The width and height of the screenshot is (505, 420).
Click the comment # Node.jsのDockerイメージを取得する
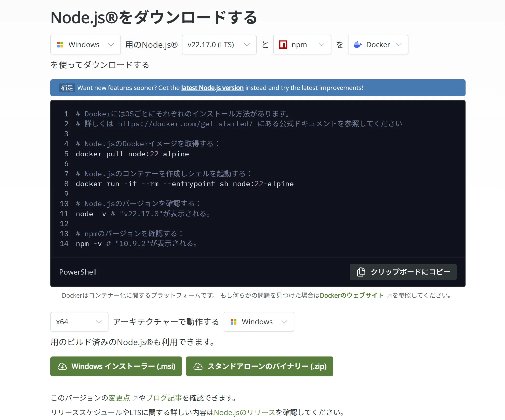click(x=147, y=144)
